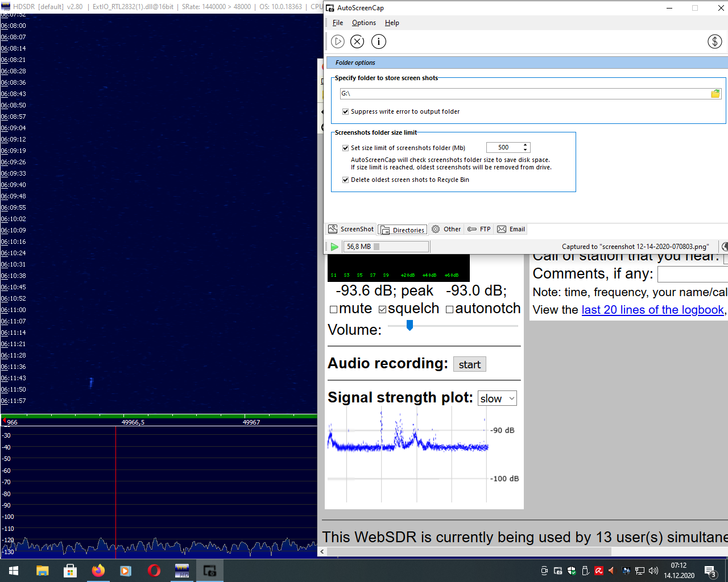Click the 49966,5 frequency scale label
The width and height of the screenshot is (728, 582).
pyautogui.click(x=133, y=422)
